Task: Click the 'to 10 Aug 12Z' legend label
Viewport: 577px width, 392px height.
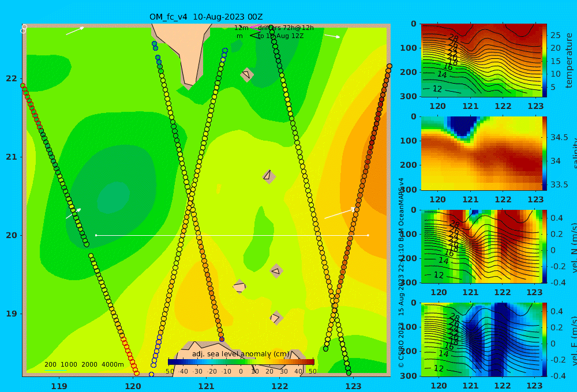Action: (280, 36)
